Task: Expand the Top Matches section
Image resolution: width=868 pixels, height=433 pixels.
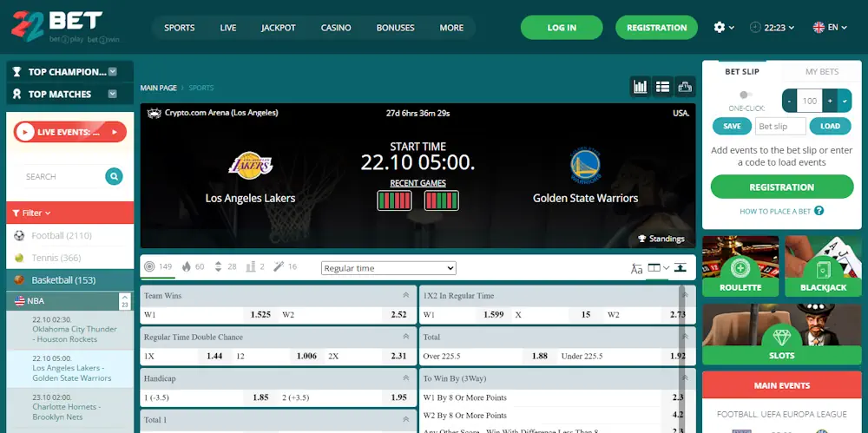Action: 112,94
